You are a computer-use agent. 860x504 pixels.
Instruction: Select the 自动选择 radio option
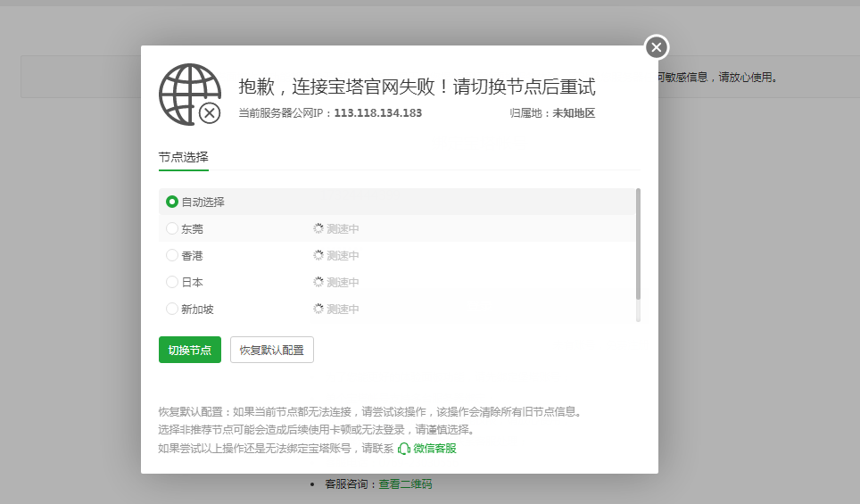tap(171, 202)
